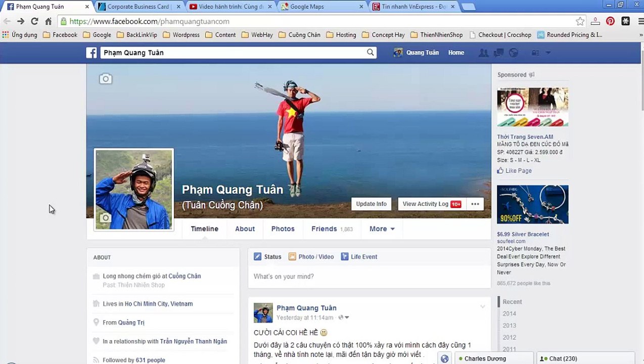The image size is (644, 364).
Task: Expand the More dropdown on profile tabs
Action: pos(382,229)
